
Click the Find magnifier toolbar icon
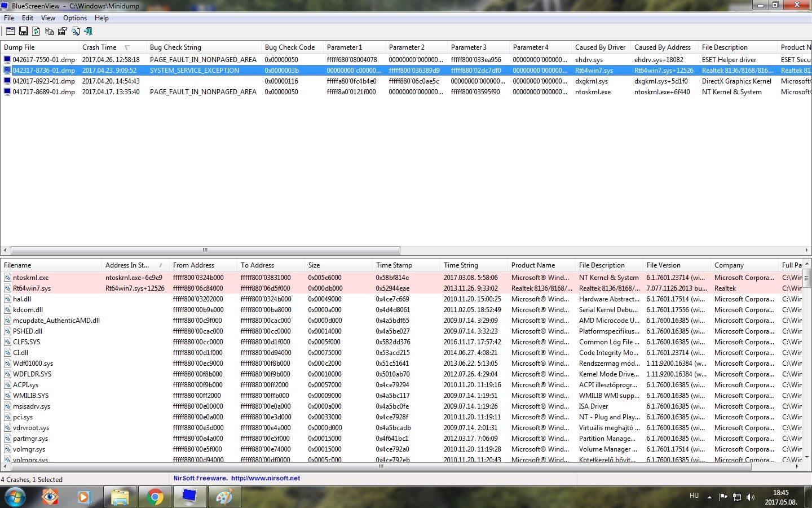tap(75, 32)
